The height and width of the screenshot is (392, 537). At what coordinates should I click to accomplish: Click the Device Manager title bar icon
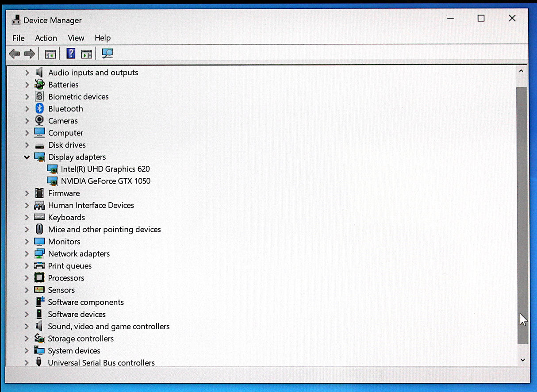click(16, 19)
